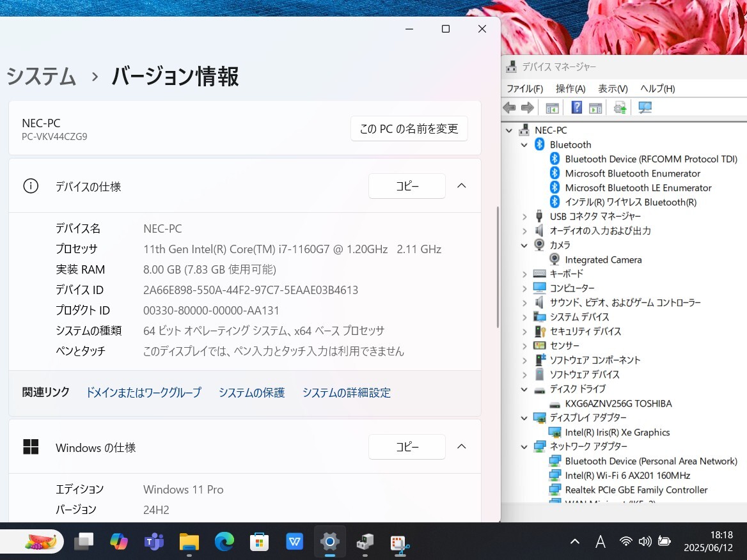
Task: Open Microsoft Store from the taskbar
Action: tap(259, 542)
